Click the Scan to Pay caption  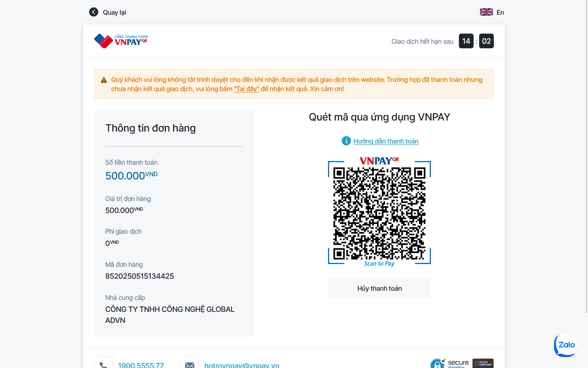tap(379, 264)
